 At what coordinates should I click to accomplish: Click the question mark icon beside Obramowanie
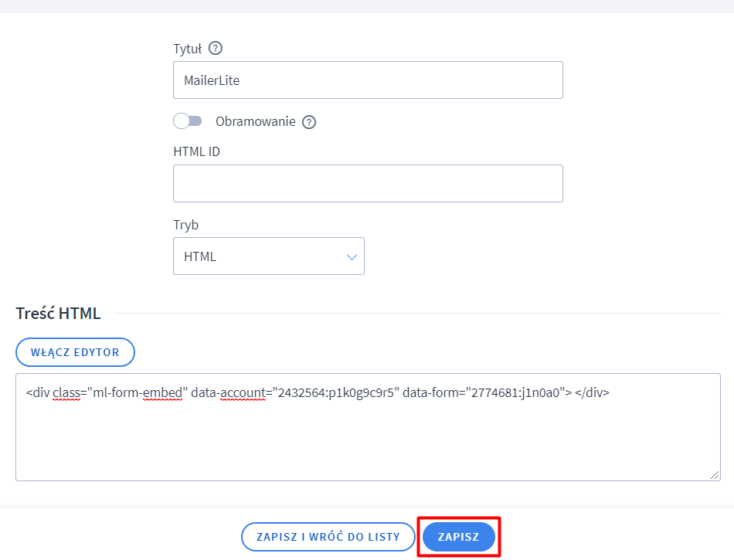(309, 121)
